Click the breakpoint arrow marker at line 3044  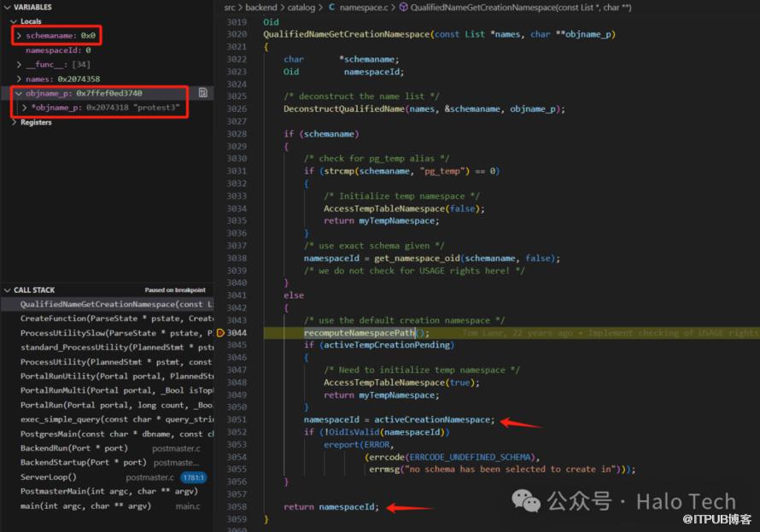220,332
